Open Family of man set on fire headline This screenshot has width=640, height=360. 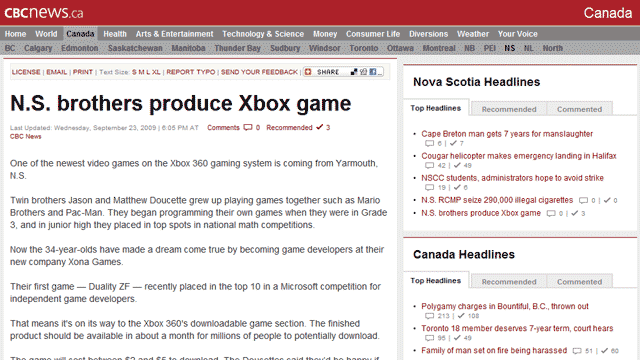pyautogui.click(x=494, y=350)
